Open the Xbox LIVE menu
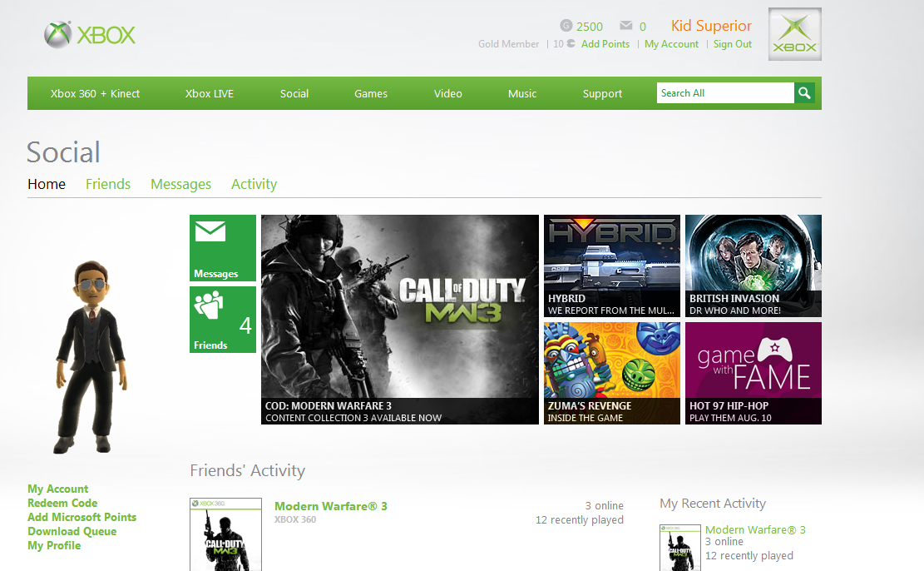 click(x=210, y=93)
